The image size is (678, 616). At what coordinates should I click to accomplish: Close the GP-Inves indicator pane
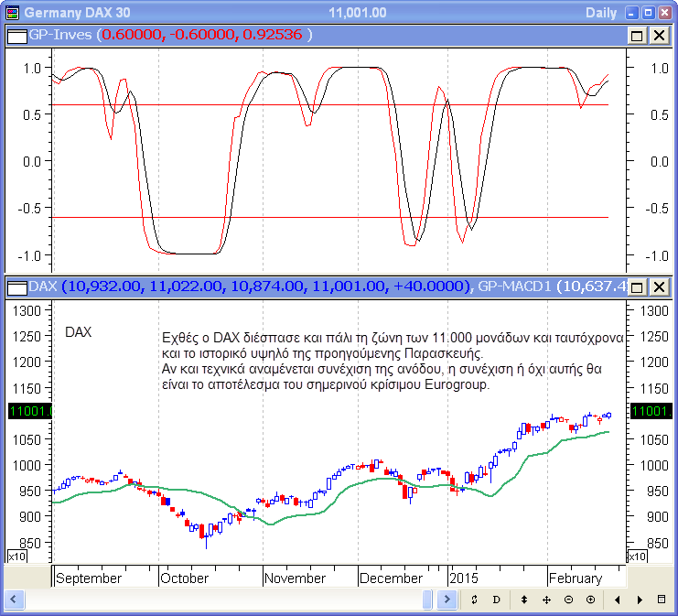659,36
